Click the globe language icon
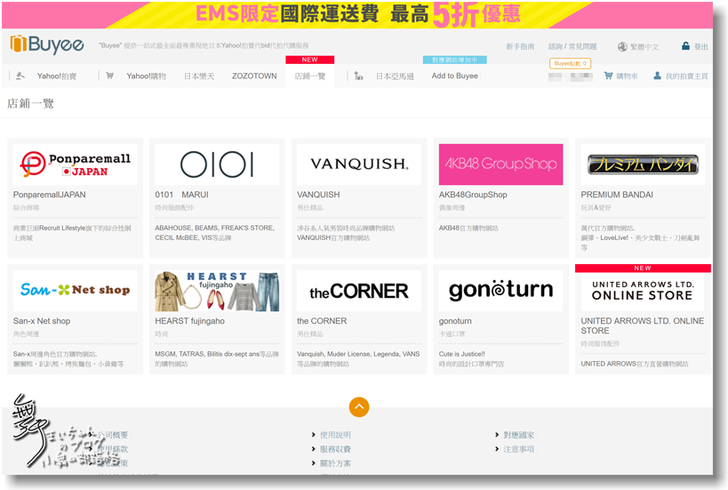Image resolution: width=728 pixels, height=490 pixels. pos(622,46)
